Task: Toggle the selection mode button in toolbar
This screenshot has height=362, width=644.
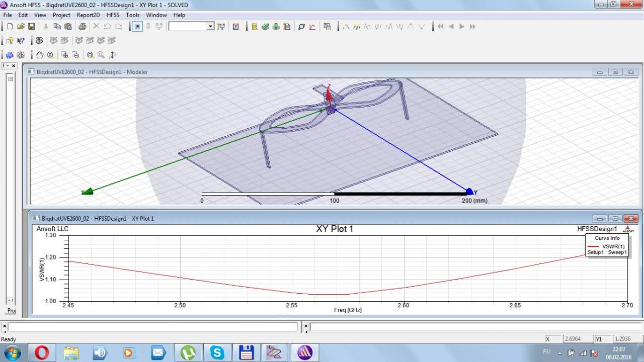Action: click(137, 27)
